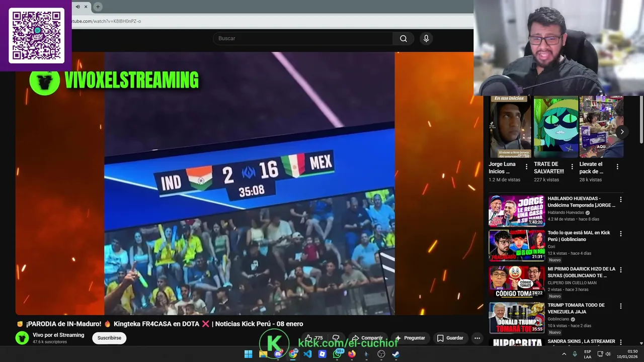Click Hablando Huevadas channel name
Screen dimensions: 644x362
click(x=566, y=213)
